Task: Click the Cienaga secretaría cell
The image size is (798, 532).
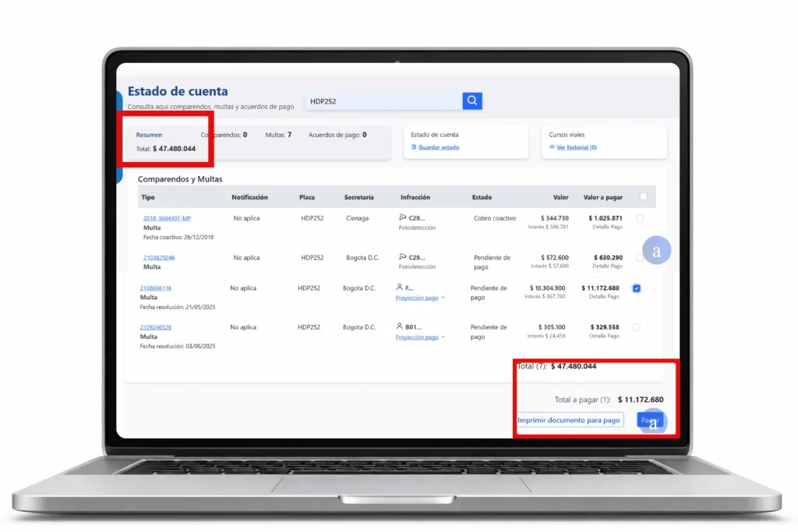Action: tap(357, 217)
